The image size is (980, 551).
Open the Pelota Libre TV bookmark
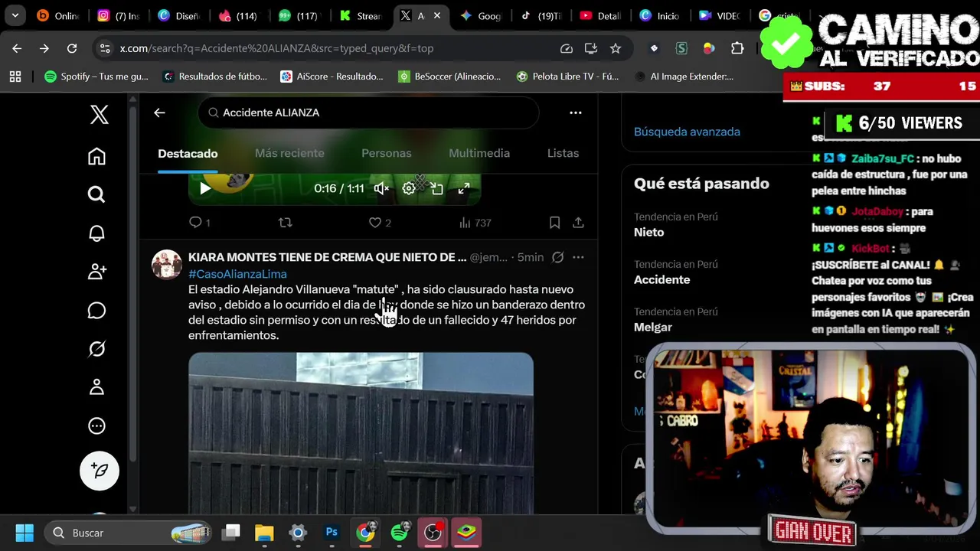click(567, 77)
